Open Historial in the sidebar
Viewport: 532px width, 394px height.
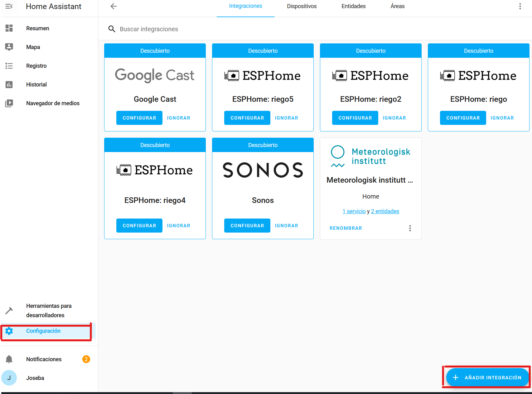click(x=48, y=84)
